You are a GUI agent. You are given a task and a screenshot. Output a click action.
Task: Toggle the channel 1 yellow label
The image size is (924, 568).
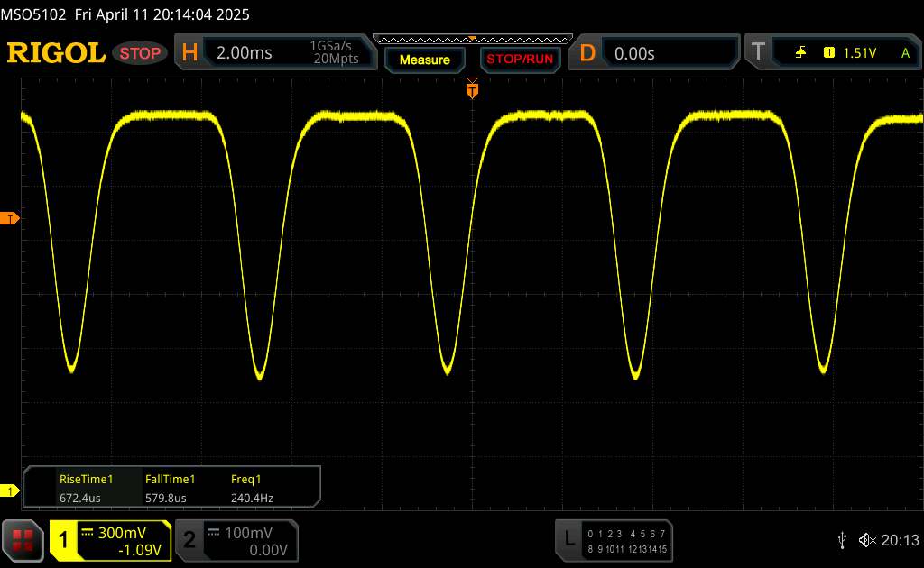(x=63, y=540)
